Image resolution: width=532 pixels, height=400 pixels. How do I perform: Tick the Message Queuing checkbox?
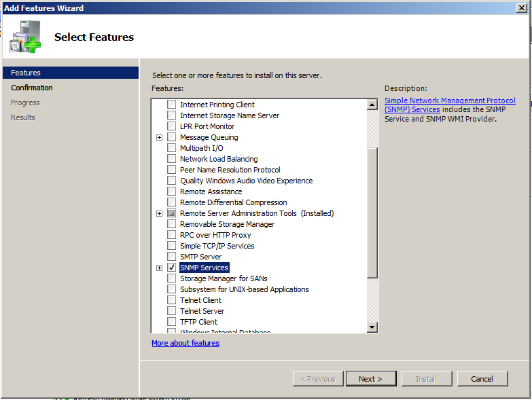(x=172, y=137)
